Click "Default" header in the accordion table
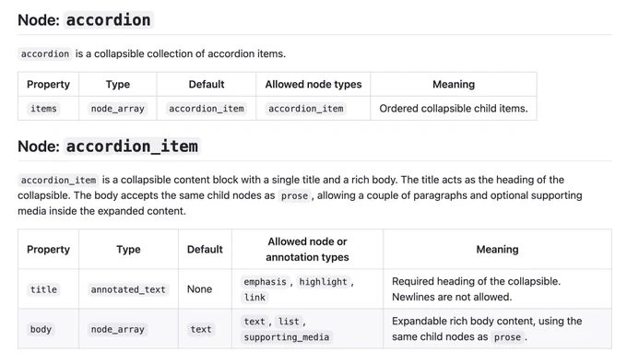 (207, 84)
